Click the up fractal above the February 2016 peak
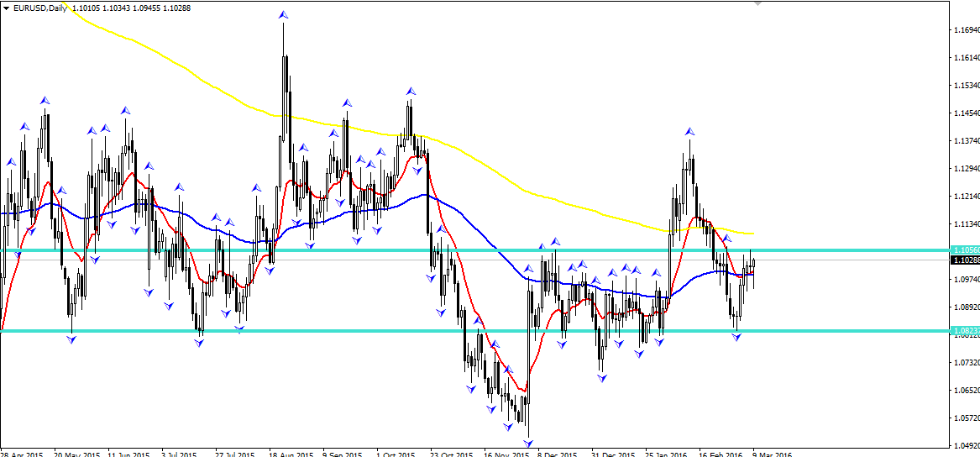980x457 pixels. (x=689, y=132)
